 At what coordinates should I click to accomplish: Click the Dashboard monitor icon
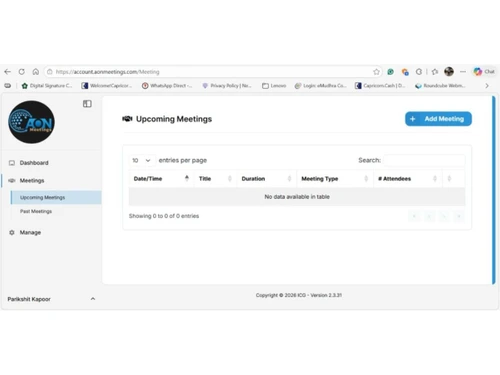pyautogui.click(x=12, y=163)
